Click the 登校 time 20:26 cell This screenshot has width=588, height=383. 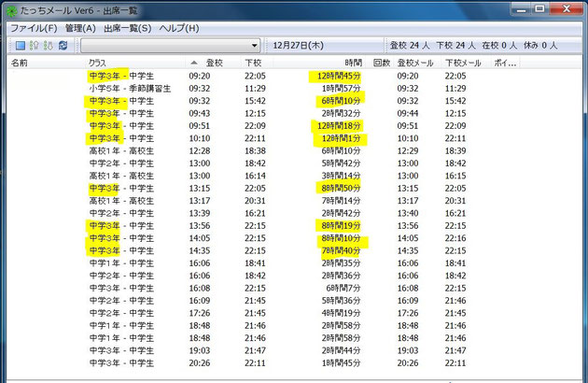200,363
